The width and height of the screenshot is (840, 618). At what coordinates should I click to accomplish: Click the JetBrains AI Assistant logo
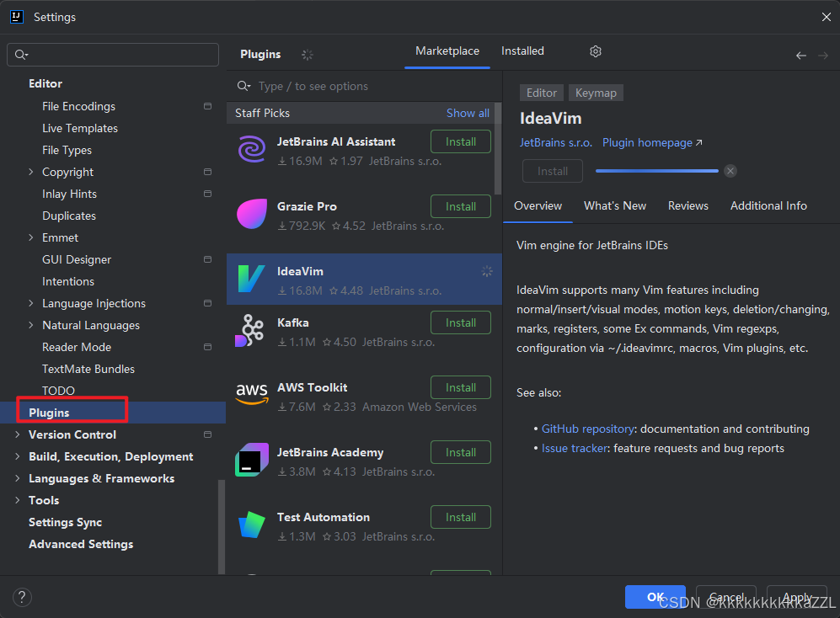[x=252, y=149]
